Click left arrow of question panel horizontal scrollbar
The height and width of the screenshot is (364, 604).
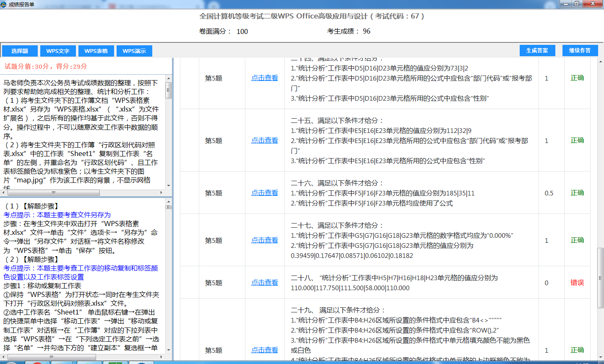pos(3,192)
